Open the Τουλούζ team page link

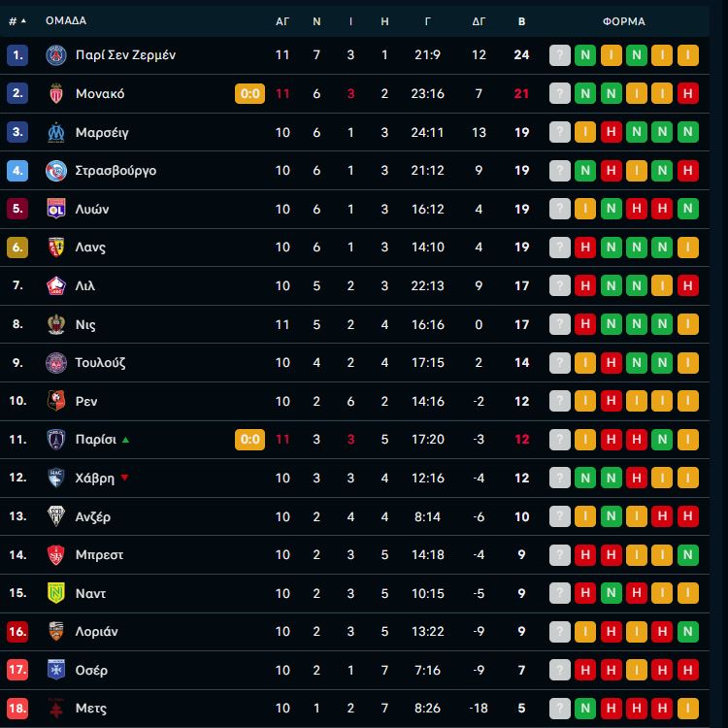coord(100,363)
